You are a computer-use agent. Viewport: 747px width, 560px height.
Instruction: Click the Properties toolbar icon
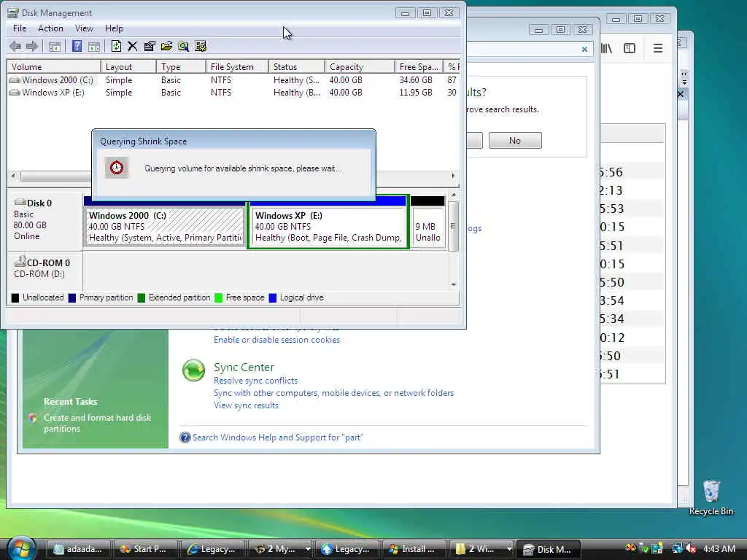click(x=150, y=46)
